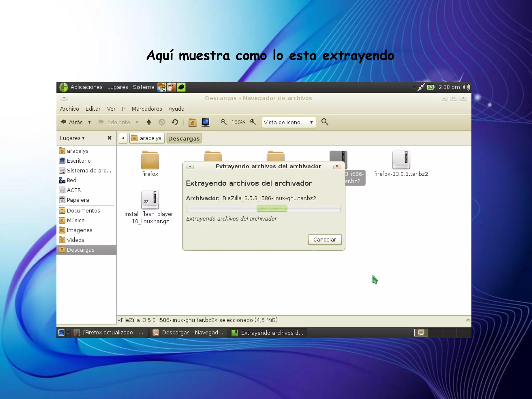This screenshot has height=399, width=532.
Task: Close the Lugares side panel
Action: point(110,138)
